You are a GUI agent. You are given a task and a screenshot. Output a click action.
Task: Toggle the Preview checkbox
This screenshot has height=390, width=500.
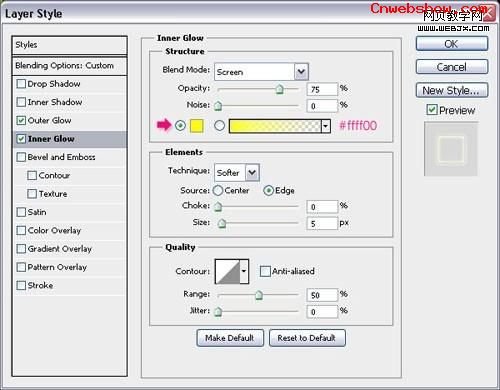432,110
